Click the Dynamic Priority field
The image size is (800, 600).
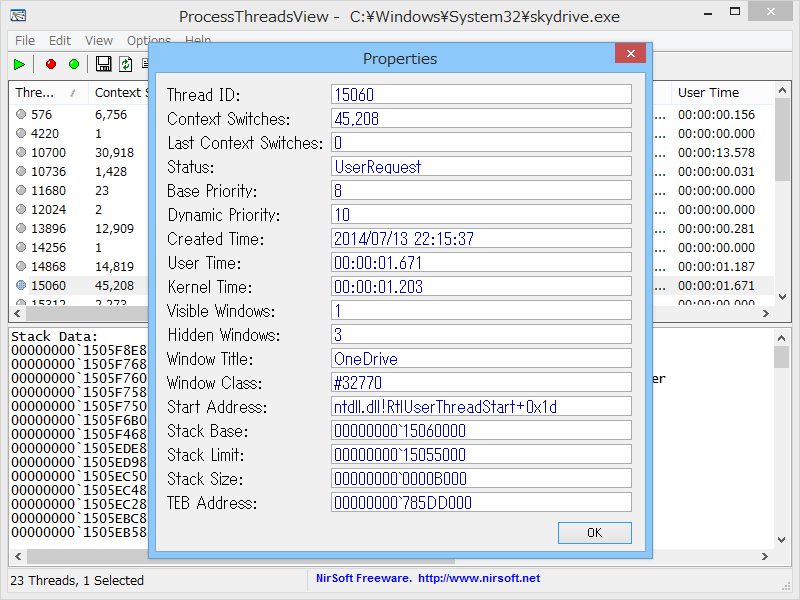click(x=481, y=214)
